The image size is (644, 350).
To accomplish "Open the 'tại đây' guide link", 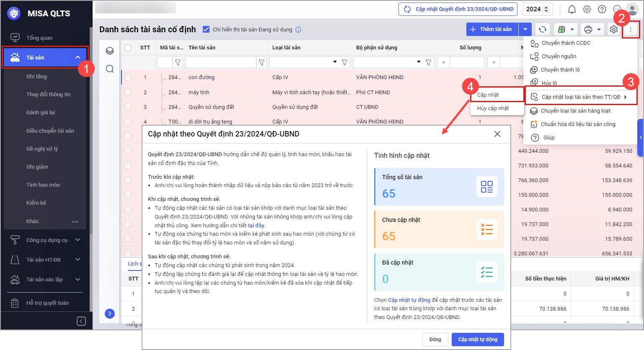I will (x=256, y=225).
